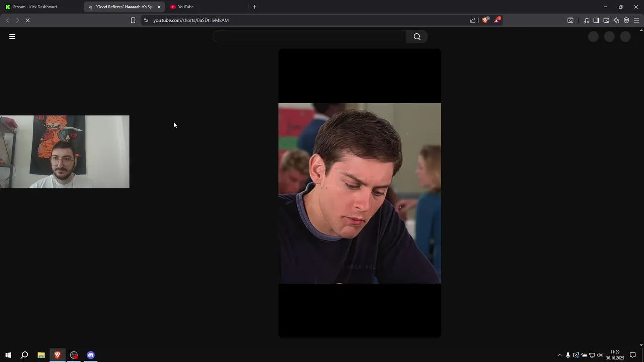This screenshot has width=644, height=362.
Task: Open Discord from the taskbar
Action: coord(91,355)
